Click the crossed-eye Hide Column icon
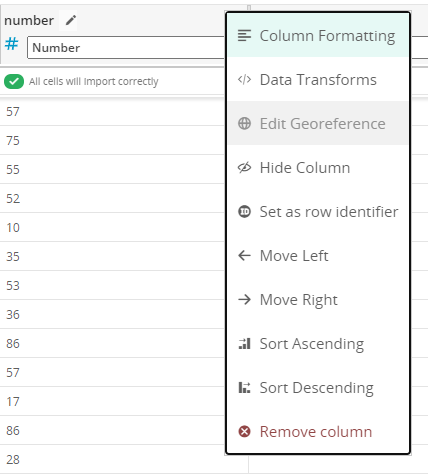 point(244,167)
